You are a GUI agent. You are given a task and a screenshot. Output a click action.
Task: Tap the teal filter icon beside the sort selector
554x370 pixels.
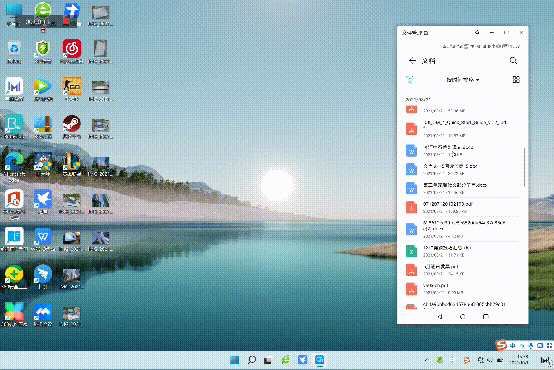[x=410, y=80]
